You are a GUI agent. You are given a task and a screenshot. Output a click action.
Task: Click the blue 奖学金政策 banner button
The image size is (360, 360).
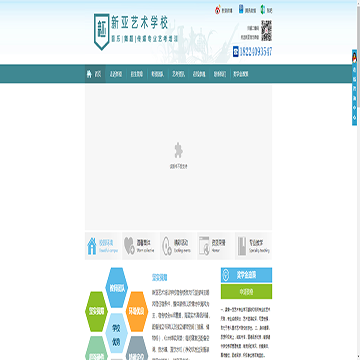246,275
